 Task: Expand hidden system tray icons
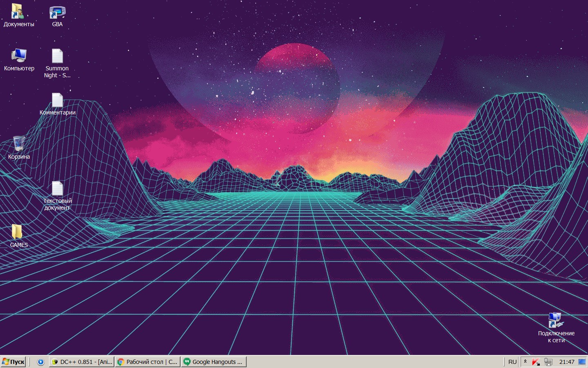(x=526, y=362)
